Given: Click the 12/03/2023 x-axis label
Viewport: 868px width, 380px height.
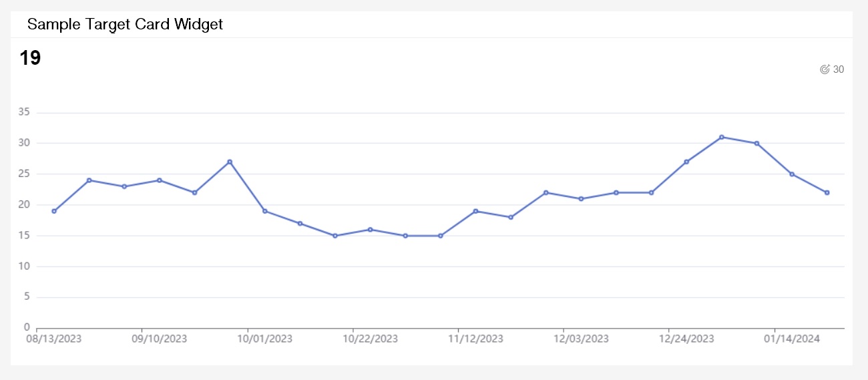Looking at the screenshot, I should pyautogui.click(x=581, y=339).
